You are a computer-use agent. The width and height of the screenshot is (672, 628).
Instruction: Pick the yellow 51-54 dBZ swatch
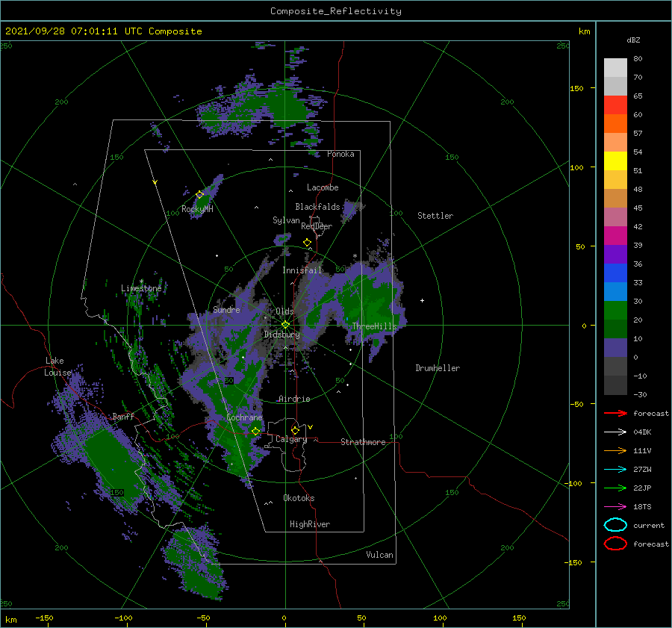(x=615, y=161)
